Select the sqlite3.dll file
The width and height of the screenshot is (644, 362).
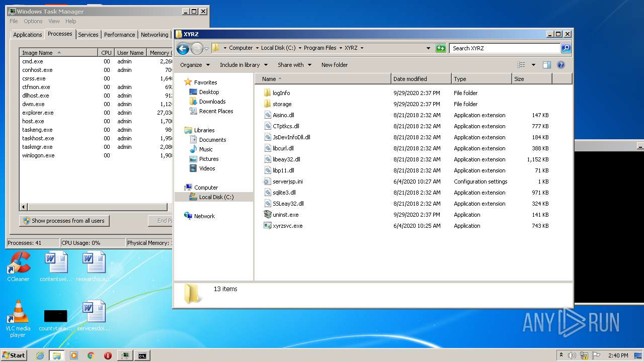[284, 193]
